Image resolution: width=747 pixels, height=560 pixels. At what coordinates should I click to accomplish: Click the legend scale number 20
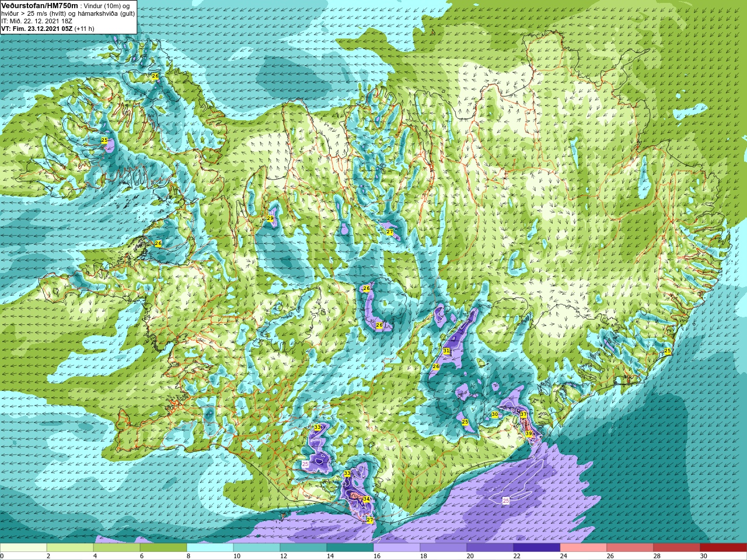coord(470,556)
